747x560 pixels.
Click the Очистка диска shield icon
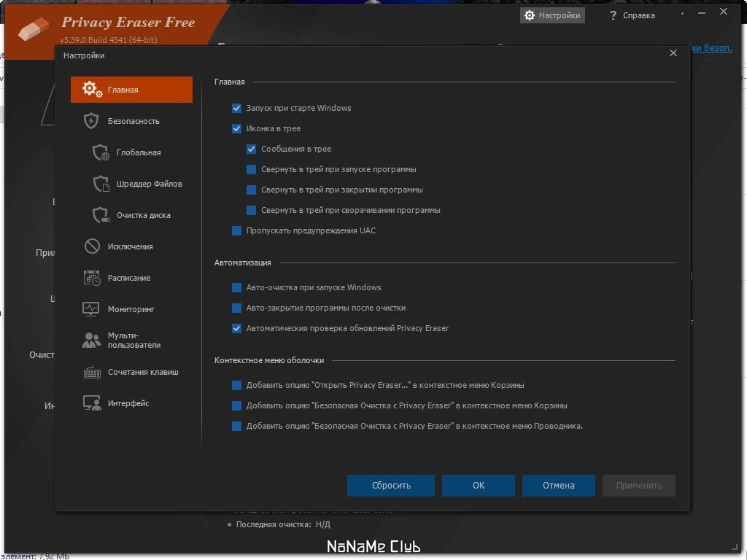pyautogui.click(x=101, y=215)
